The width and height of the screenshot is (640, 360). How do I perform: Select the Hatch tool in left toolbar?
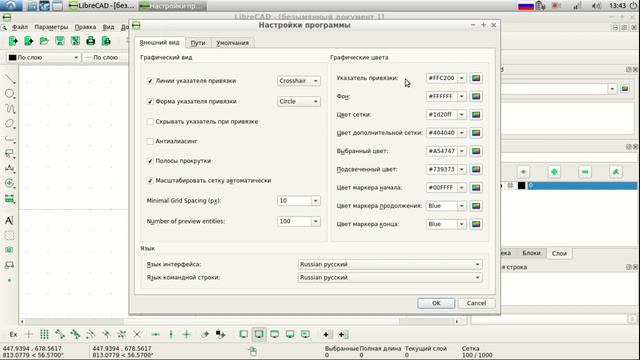coord(9,236)
